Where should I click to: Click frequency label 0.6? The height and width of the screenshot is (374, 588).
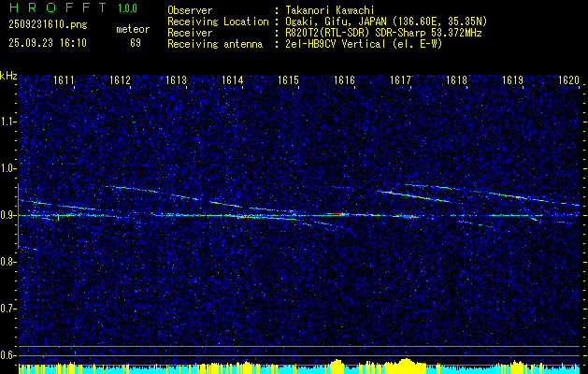[8, 355]
